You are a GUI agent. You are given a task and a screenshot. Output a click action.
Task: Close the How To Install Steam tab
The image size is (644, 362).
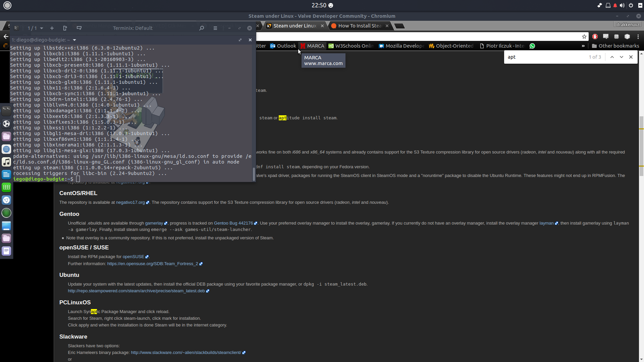pyautogui.click(x=387, y=26)
